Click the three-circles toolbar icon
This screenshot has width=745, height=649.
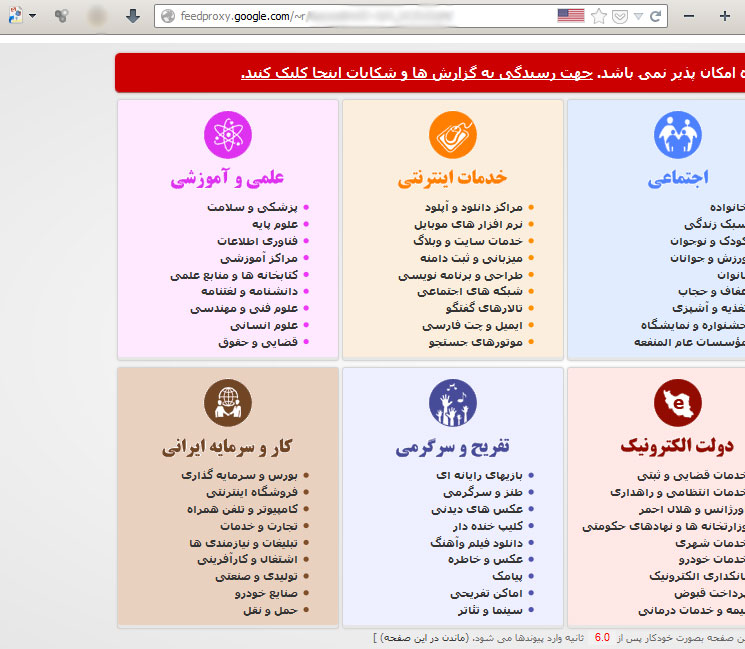[61, 16]
